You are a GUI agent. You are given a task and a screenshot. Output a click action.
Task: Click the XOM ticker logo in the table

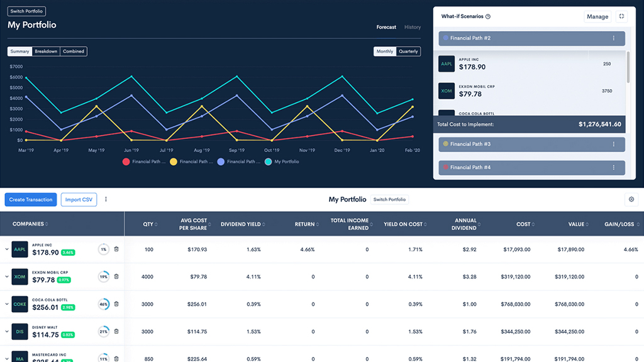(x=20, y=277)
